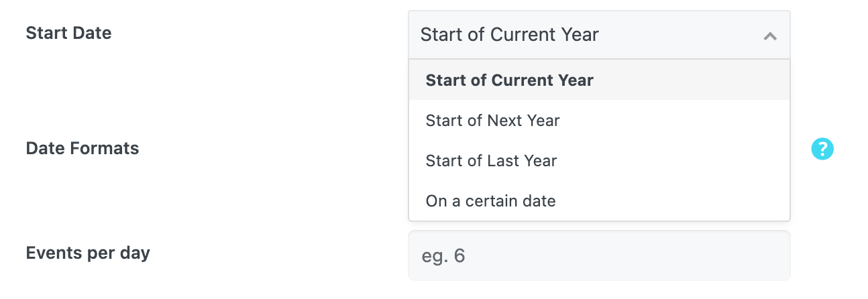
Task: Click the highlighted bold dropdown option
Action: (509, 80)
